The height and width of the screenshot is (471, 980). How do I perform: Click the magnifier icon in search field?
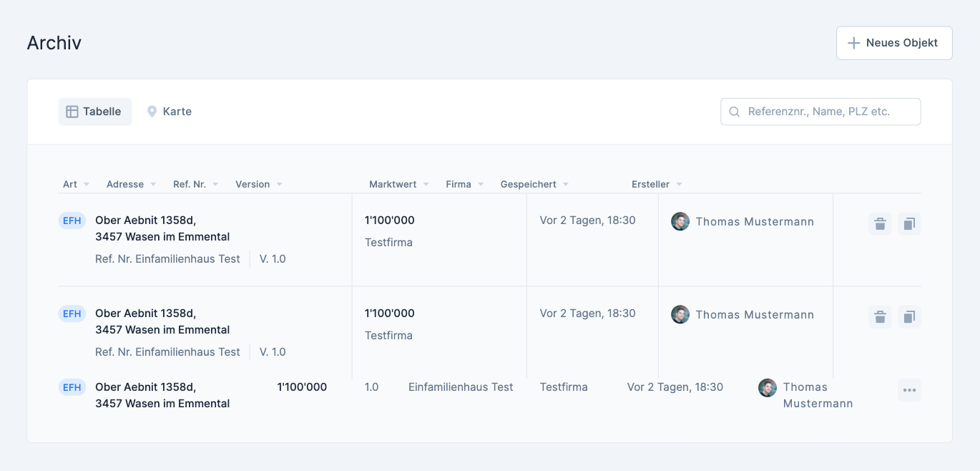tap(734, 112)
